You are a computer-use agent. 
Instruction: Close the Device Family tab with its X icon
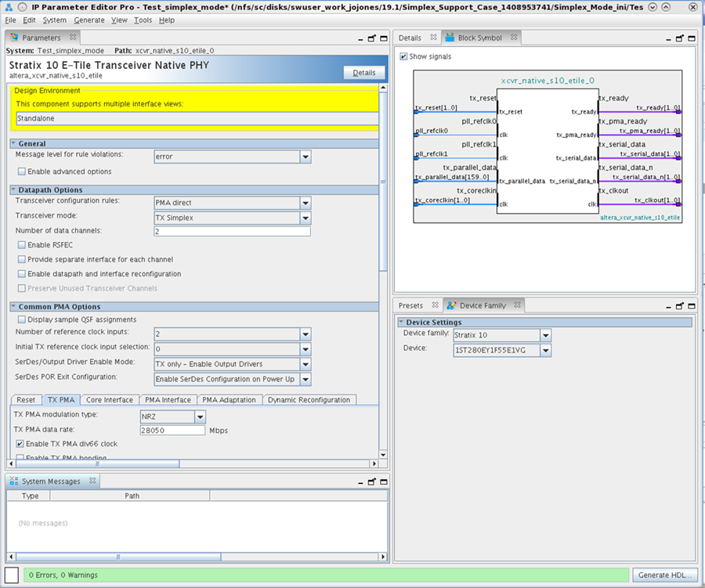tap(519, 305)
